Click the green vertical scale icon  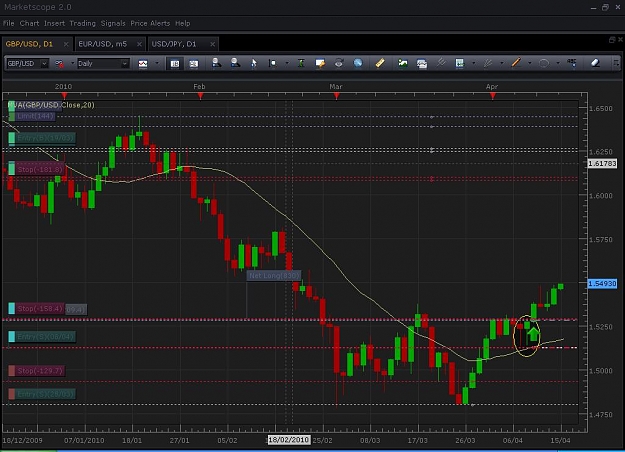click(301, 63)
